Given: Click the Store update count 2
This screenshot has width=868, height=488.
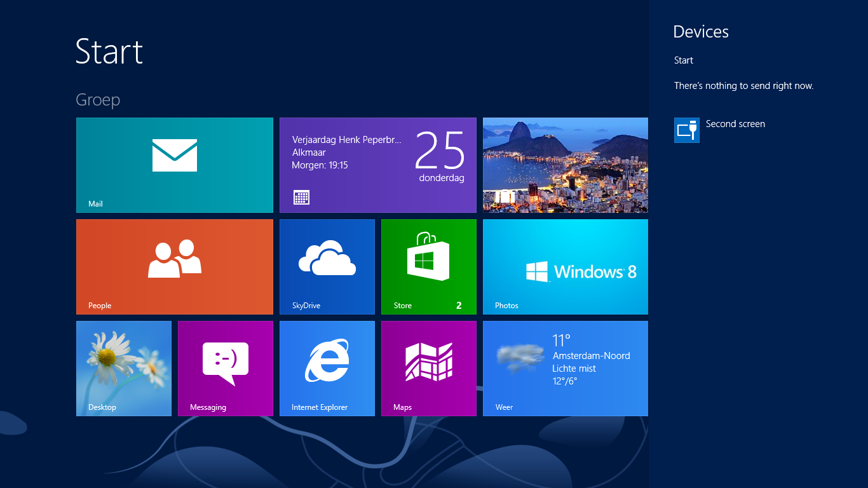Looking at the screenshot, I should [x=459, y=306].
